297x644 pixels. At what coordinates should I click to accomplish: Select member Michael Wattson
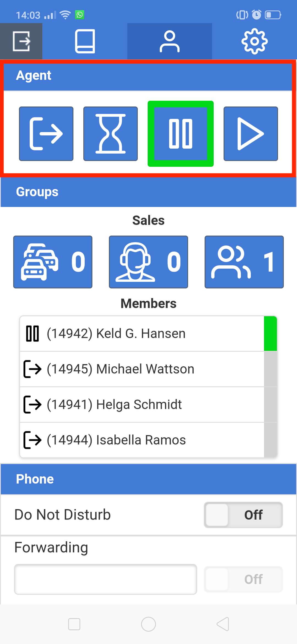coord(142,369)
